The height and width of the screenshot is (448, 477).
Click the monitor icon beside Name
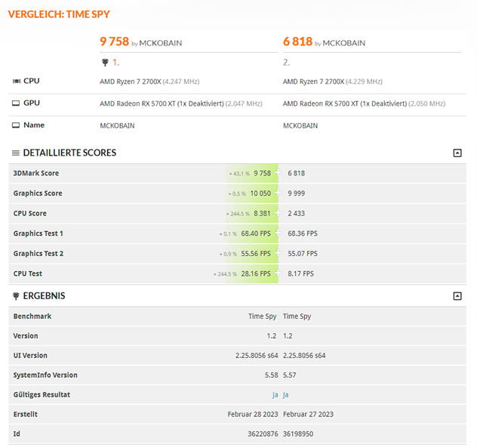16,125
